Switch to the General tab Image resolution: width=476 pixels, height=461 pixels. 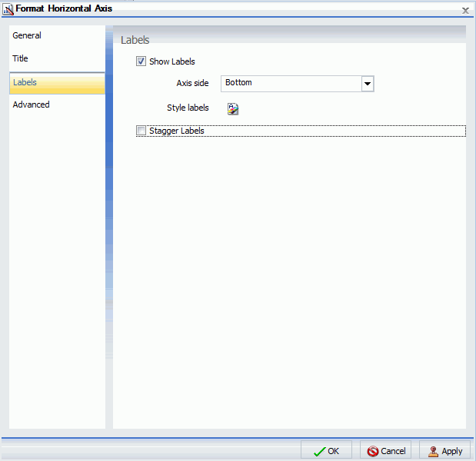pyautogui.click(x=57, y=35)
